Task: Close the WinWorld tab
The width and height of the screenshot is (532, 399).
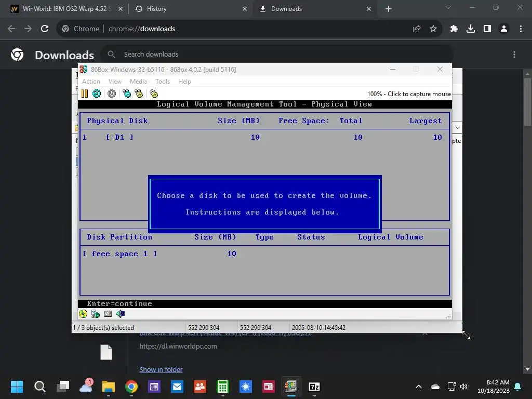Action: pyautogui.click(x=121, y=9)
